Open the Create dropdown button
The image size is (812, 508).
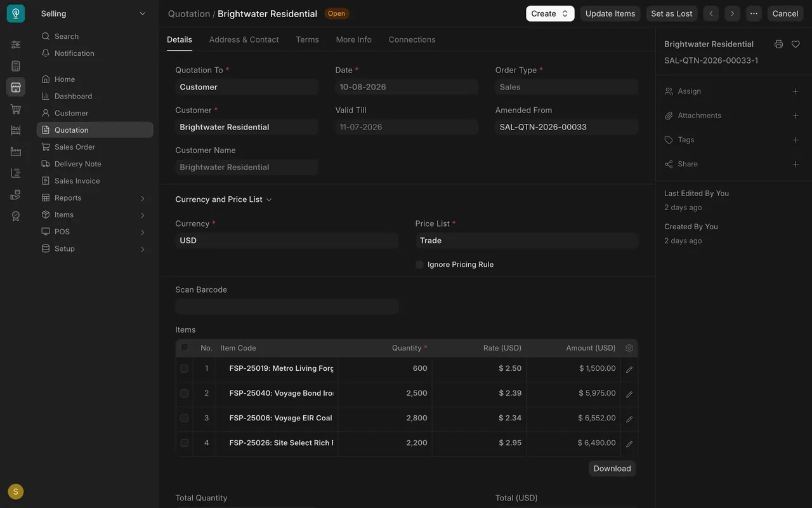550,13
